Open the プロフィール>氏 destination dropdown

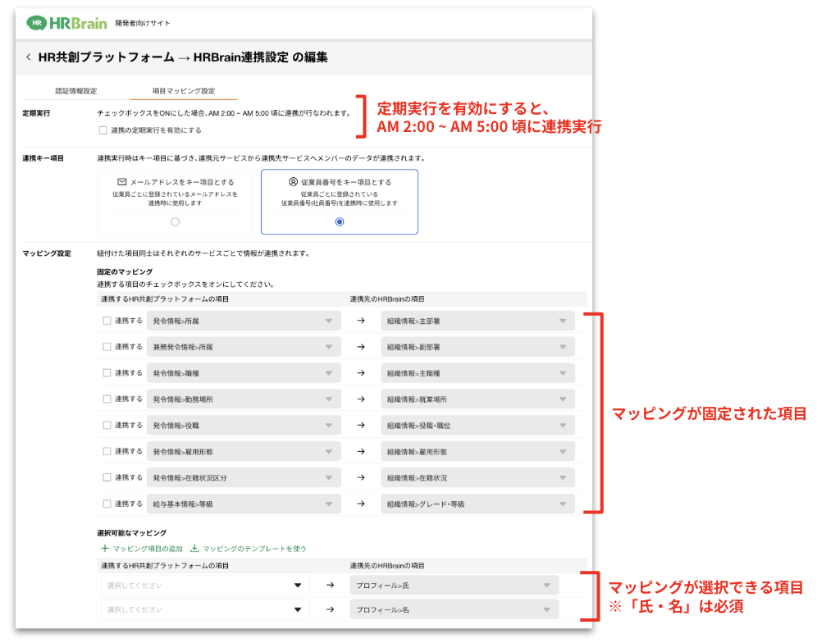pos(454,586)
